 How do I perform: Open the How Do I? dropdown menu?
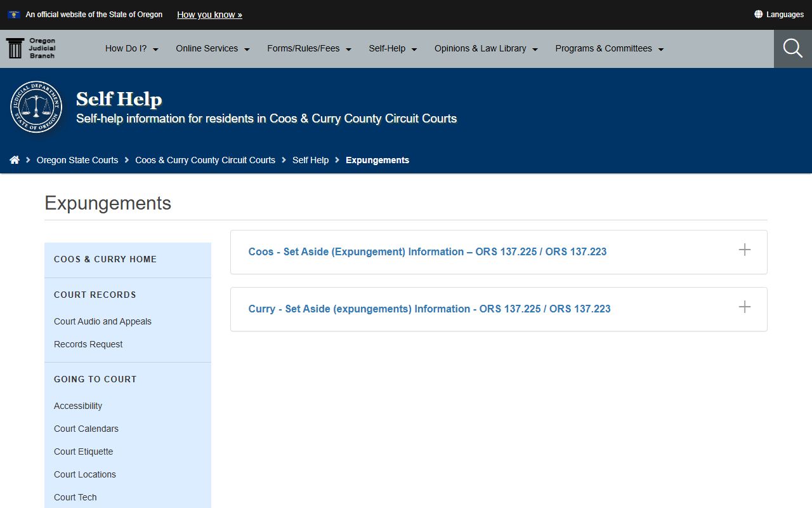click(x=132, y=48)
